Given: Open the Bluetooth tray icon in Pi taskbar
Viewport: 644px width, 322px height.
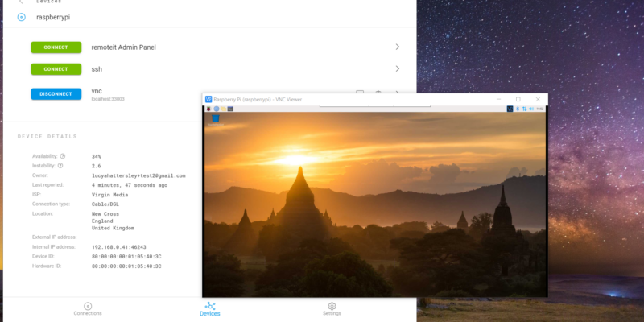Looking at the screenshot, I should pos(518,109).
